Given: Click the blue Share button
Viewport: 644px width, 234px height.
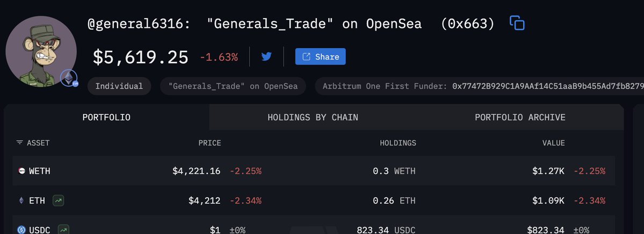Looking at the screenshot, I should pyautogui.click(x=320, y=57).
